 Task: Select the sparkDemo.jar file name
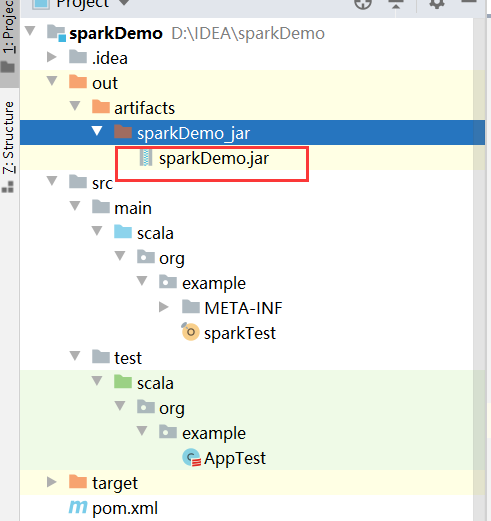click(x=214, y=158)
